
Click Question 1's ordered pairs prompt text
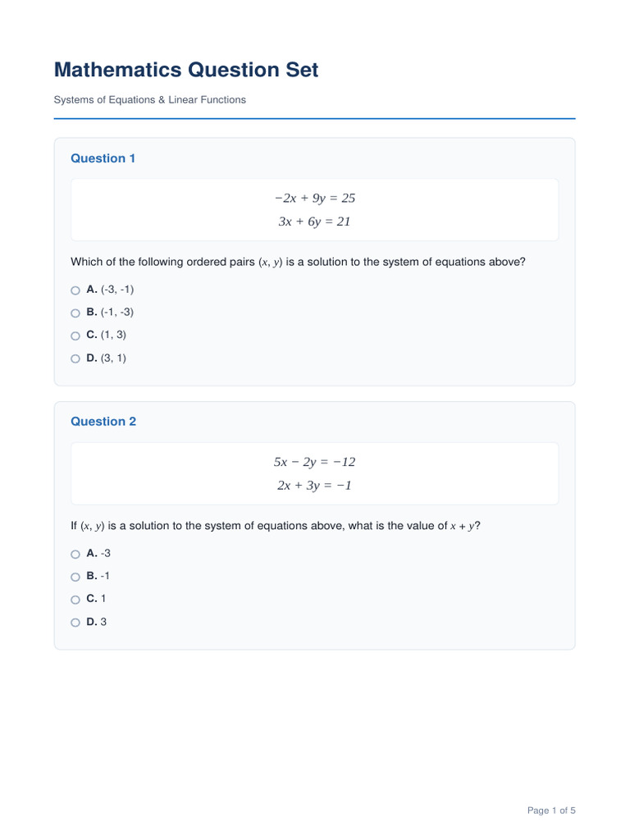(x=298, y=262)
